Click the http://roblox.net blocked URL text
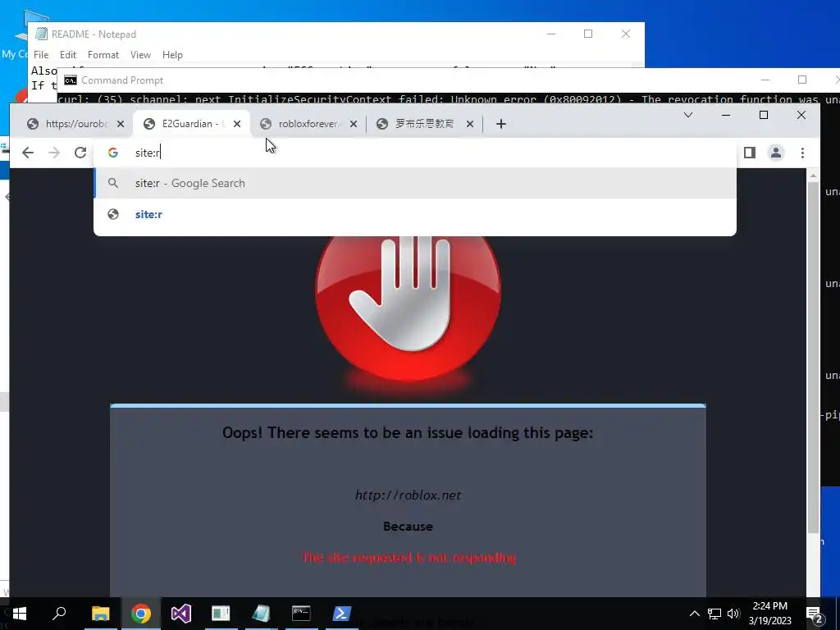 [x=409, y=495]
